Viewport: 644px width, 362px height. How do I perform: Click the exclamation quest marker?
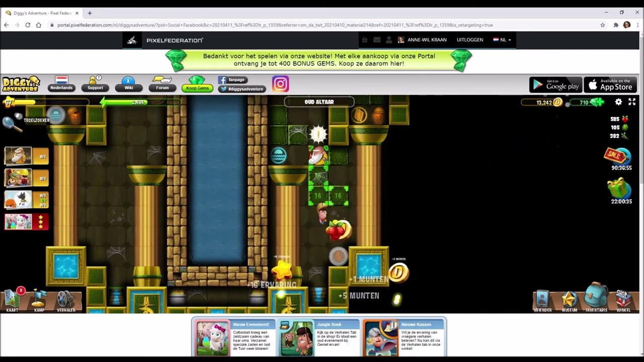pyautogui.click(x=318, y=134)
